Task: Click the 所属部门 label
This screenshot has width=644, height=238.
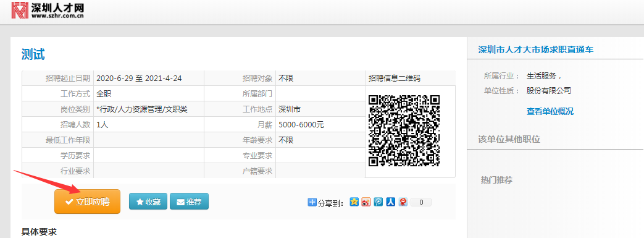Action: [x=257, y=94]
